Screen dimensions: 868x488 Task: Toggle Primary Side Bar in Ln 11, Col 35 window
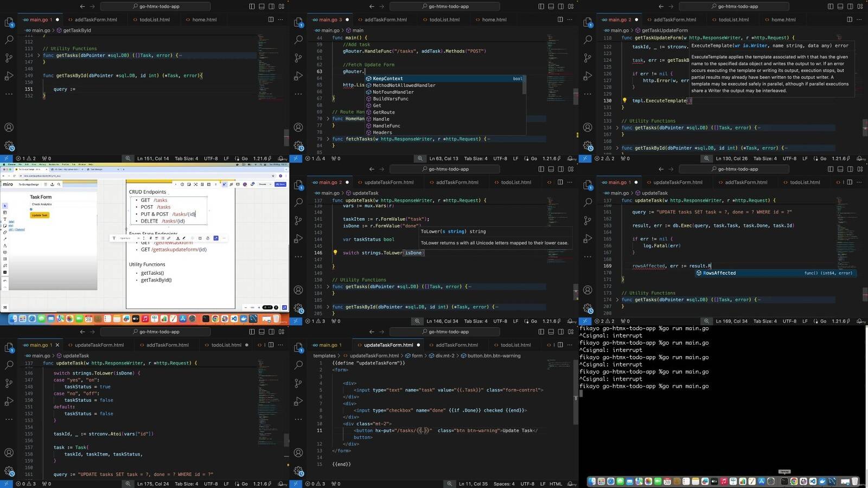541,332
